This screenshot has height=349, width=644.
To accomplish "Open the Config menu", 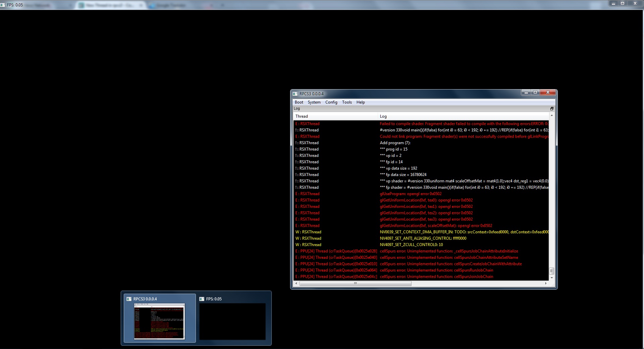I will [331, 102].
